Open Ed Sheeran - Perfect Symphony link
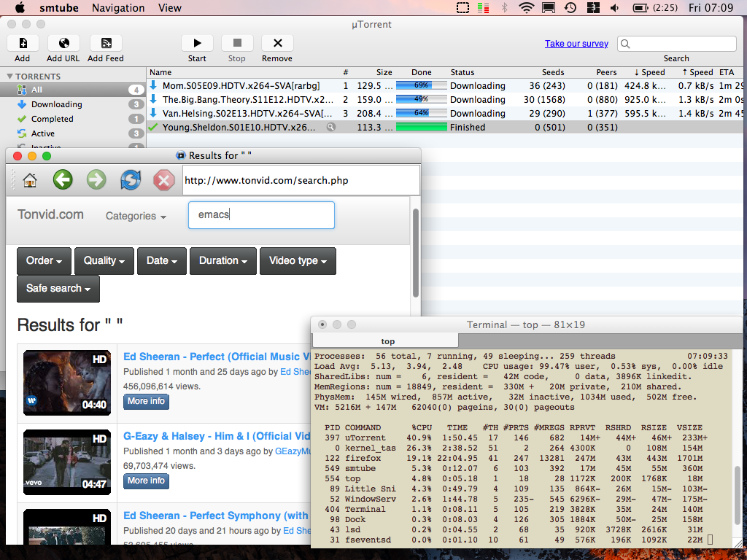The width and height of the screenshot is (747, 560). 216,516
